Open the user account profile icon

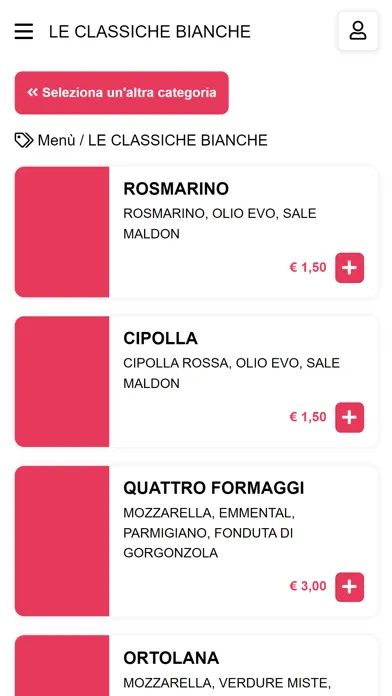[358, 31]
